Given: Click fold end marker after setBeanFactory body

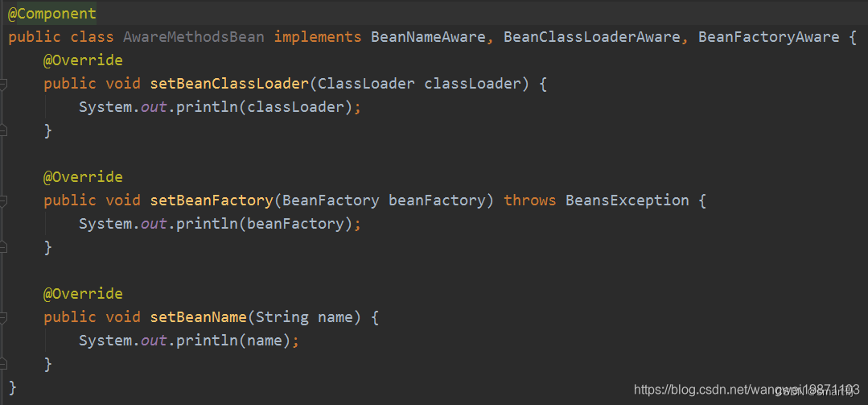Looking at the screenshot, I should click(x=2, y=247).
